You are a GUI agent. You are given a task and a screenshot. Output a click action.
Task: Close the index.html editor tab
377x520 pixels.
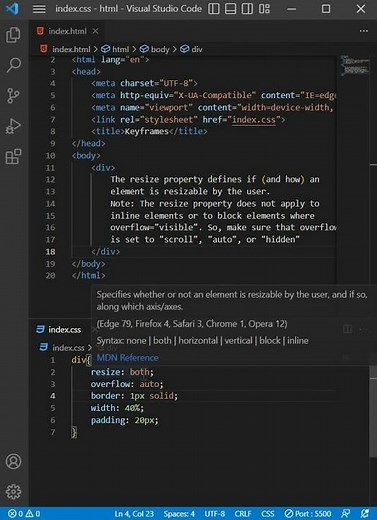point(95,31)
